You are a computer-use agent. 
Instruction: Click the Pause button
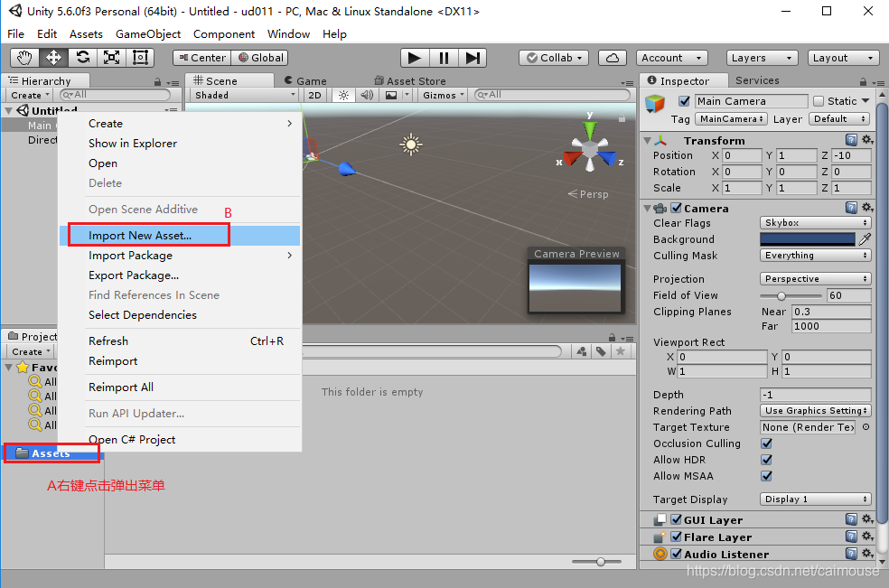444,58
